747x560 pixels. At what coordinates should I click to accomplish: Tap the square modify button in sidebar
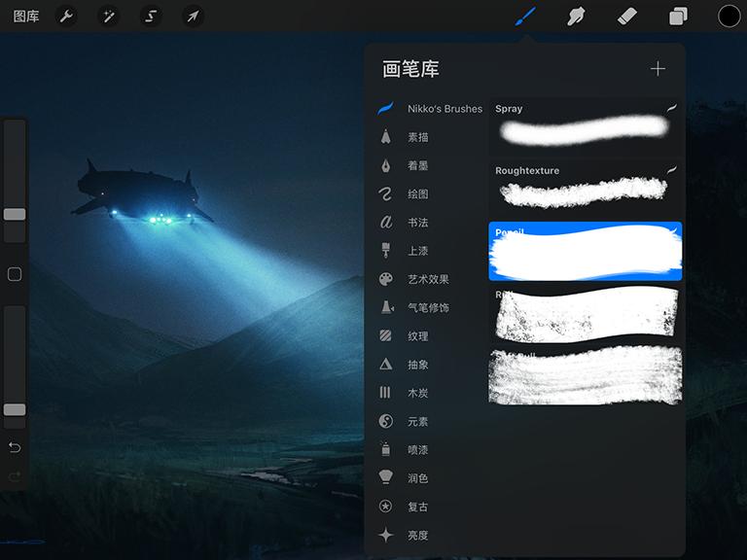(x=15, y=274)
